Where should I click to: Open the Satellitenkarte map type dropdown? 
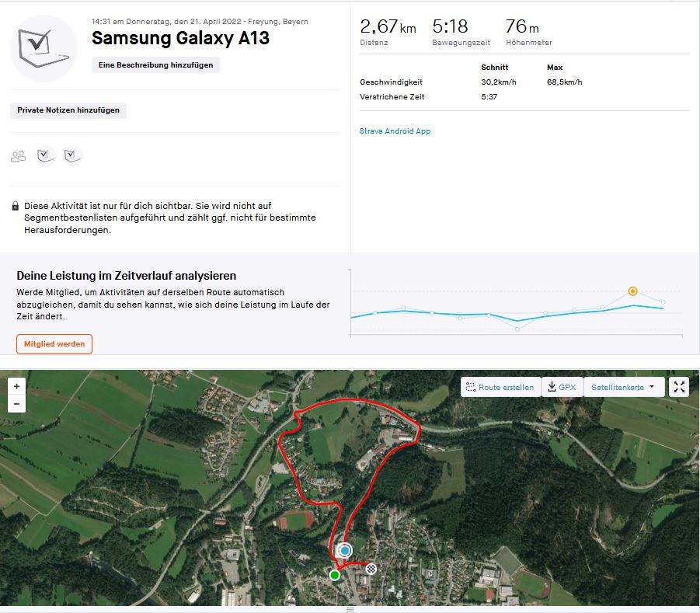[623, 387]
